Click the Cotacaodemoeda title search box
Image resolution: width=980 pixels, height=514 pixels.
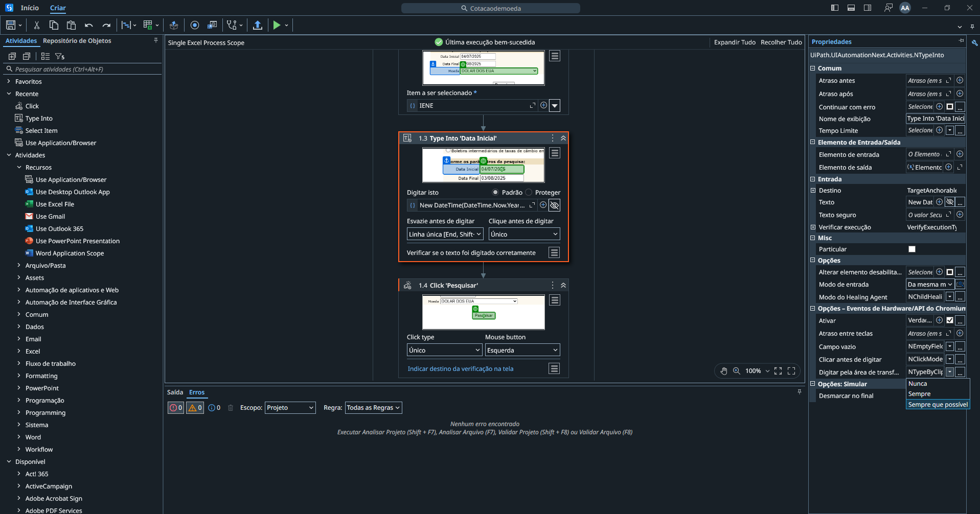(x=491, y=8)
